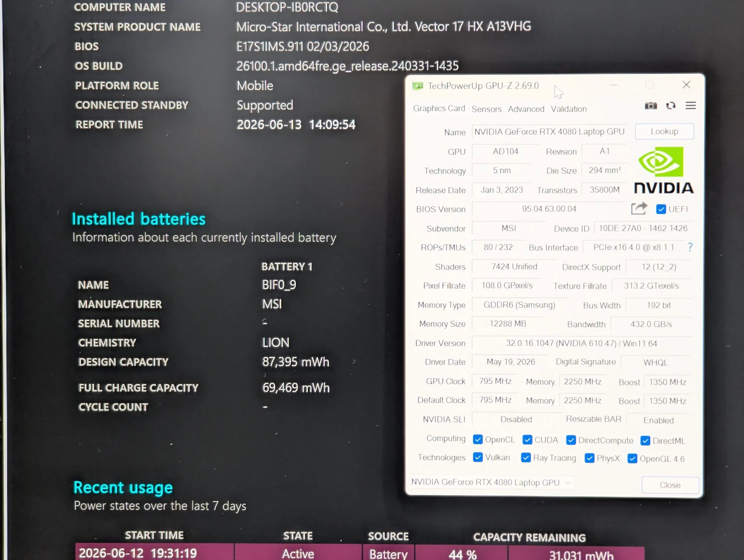Click the Close button in GPU-Z

[x=670, y=485]
